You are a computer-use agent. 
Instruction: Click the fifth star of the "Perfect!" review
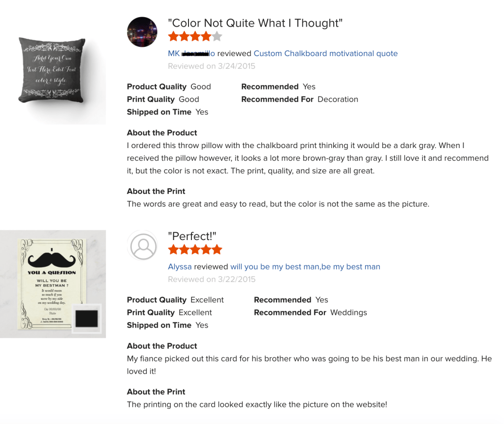[x=217, y=250]
